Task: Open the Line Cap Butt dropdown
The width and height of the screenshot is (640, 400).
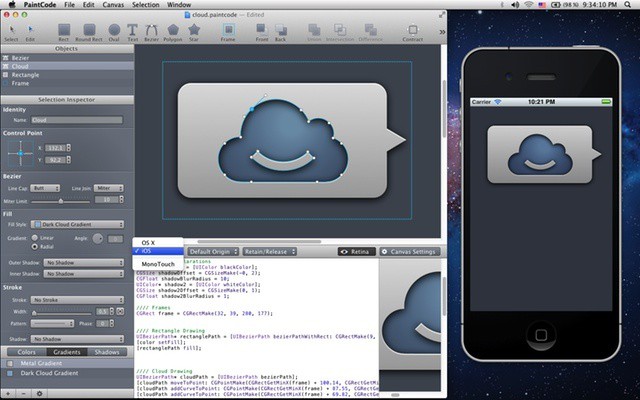Action: tap(45, 187)
